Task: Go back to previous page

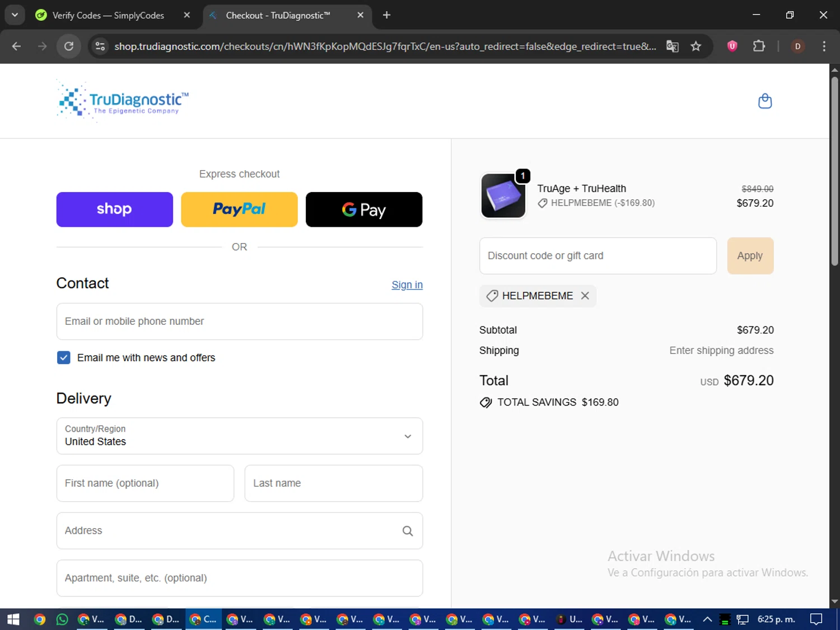Action: click(x=16, y=46)
